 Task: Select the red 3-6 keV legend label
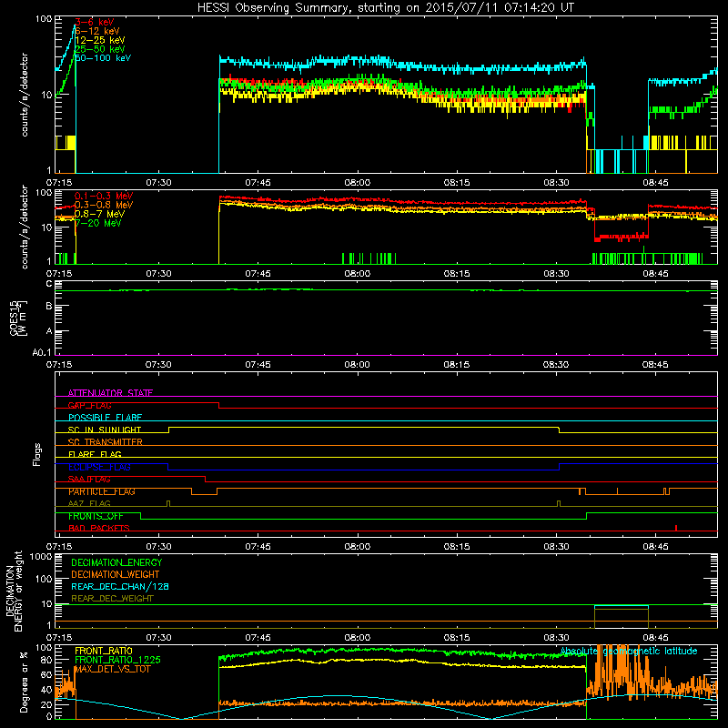95,22
